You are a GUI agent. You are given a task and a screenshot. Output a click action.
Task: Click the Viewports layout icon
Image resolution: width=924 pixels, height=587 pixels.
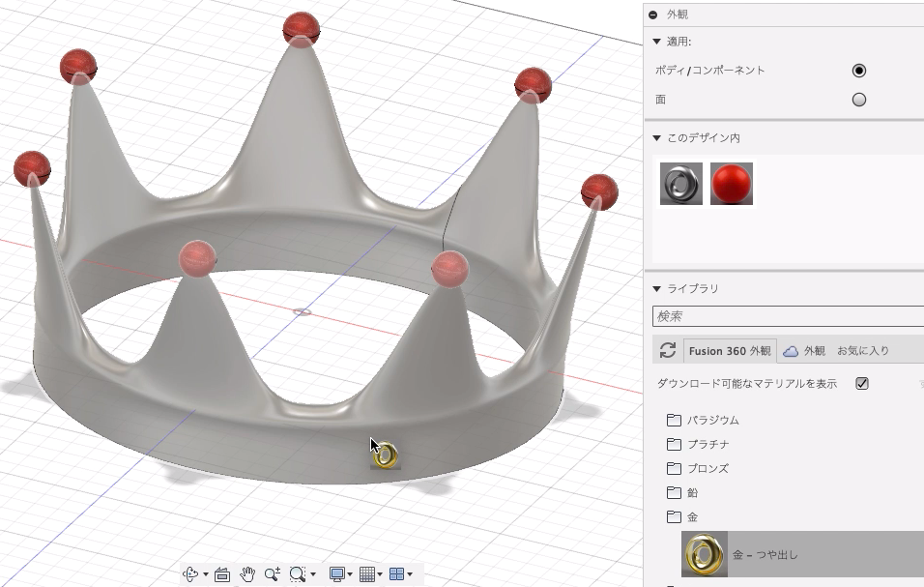pyautogui.click(x=397, y=574)
